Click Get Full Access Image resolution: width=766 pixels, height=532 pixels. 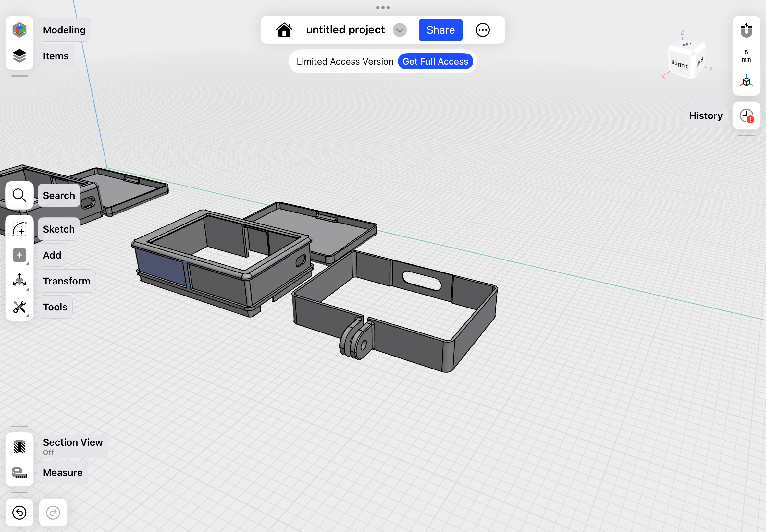(x=435, y=62)
